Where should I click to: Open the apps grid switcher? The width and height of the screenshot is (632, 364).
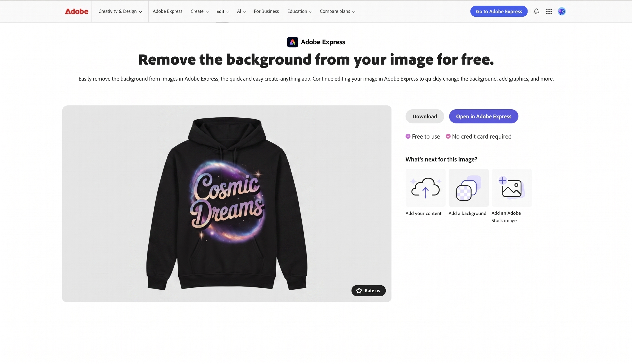point(549,12)
